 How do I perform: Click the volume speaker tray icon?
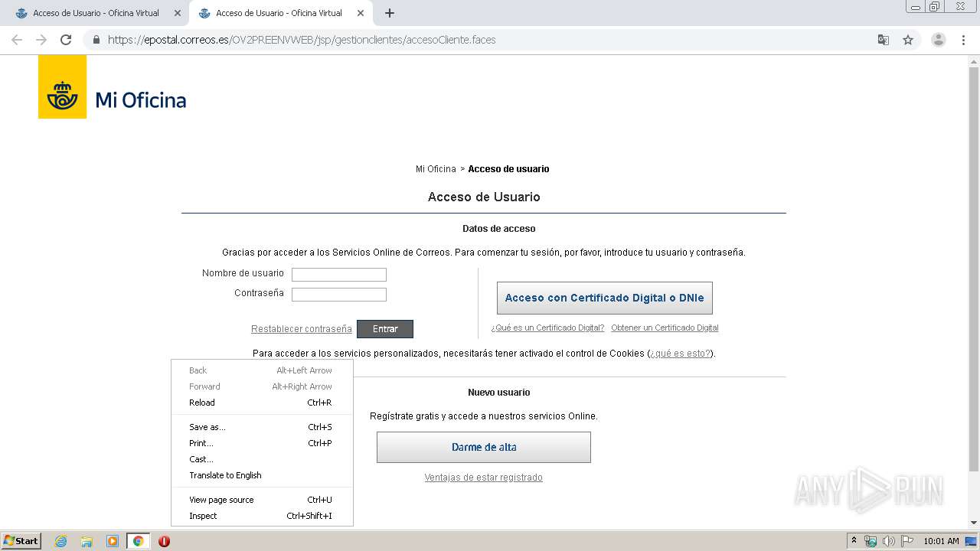tap(888, 541)
